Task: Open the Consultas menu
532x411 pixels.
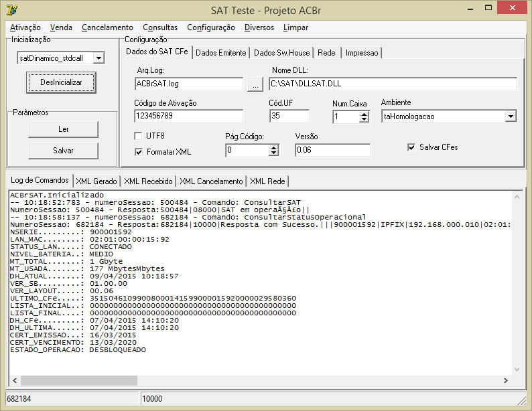Action: click(160, 27)
